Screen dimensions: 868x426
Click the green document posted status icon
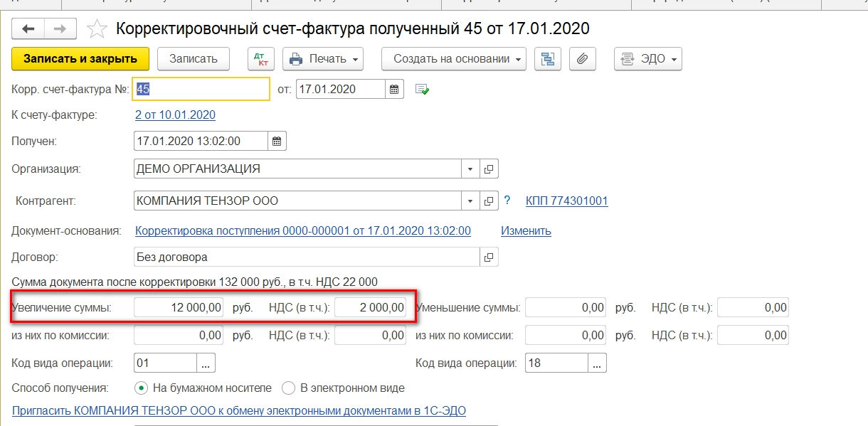click(x=423, y=90)
